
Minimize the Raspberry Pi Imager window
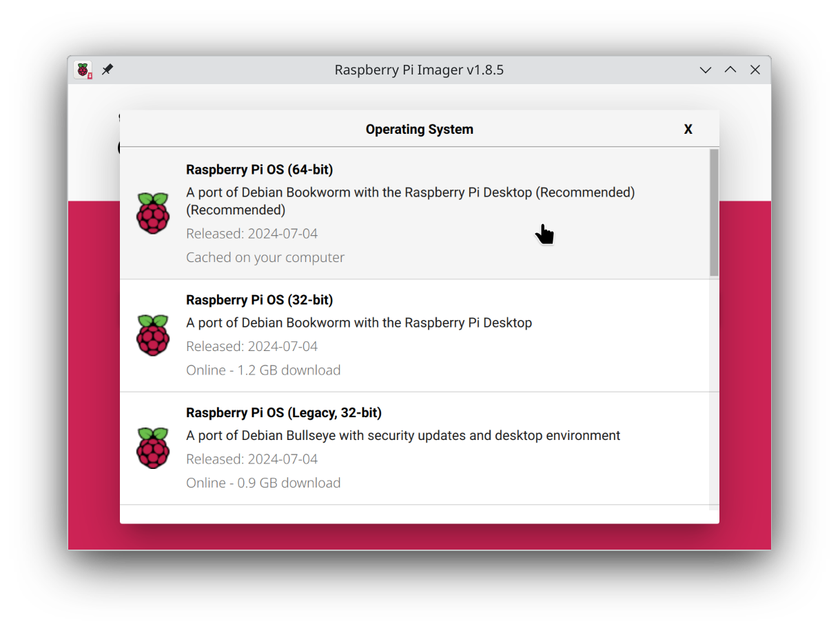click(x=706, y=70)
